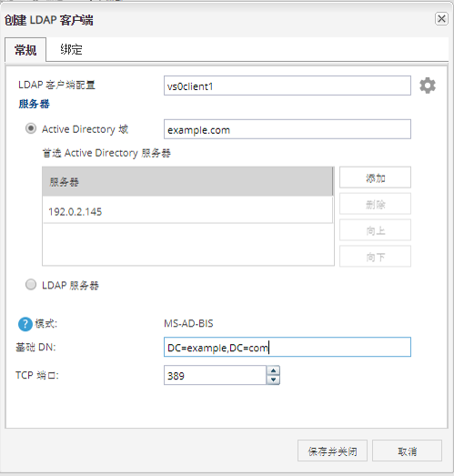Switch to the 常规 tab
The width and height of the screenshot is (454, 476).
[25, 50]
